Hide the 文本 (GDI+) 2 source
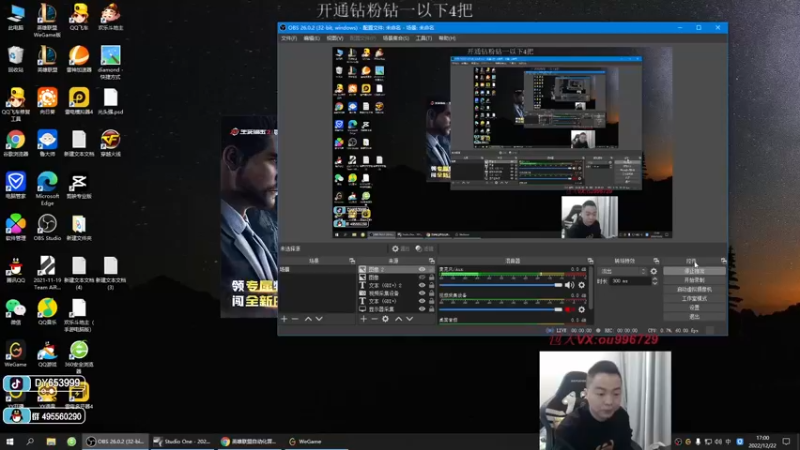The width and height of the screenshot is (800, 450). tap(422, 285)
